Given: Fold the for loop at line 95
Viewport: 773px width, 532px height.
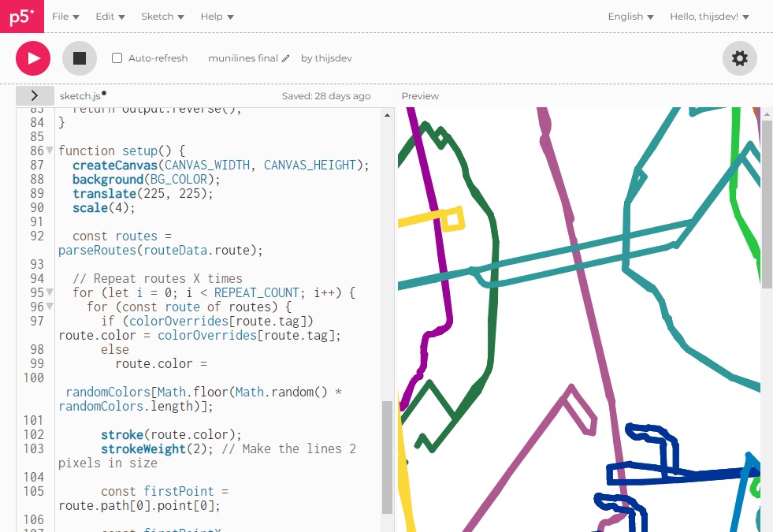Looking at the screenshot, I should (50, 292).
